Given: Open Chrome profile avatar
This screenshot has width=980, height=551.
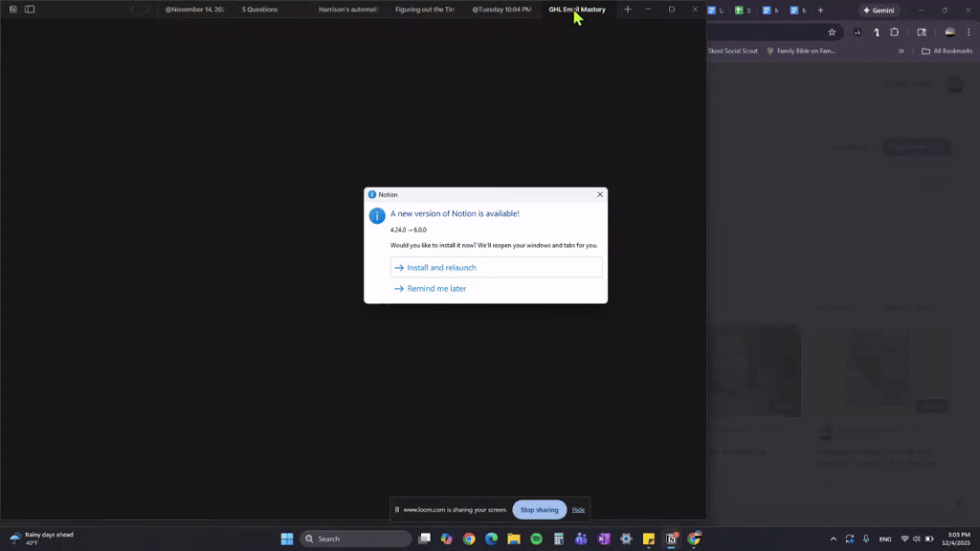Looking at the screenshot, I should point(950,33).
